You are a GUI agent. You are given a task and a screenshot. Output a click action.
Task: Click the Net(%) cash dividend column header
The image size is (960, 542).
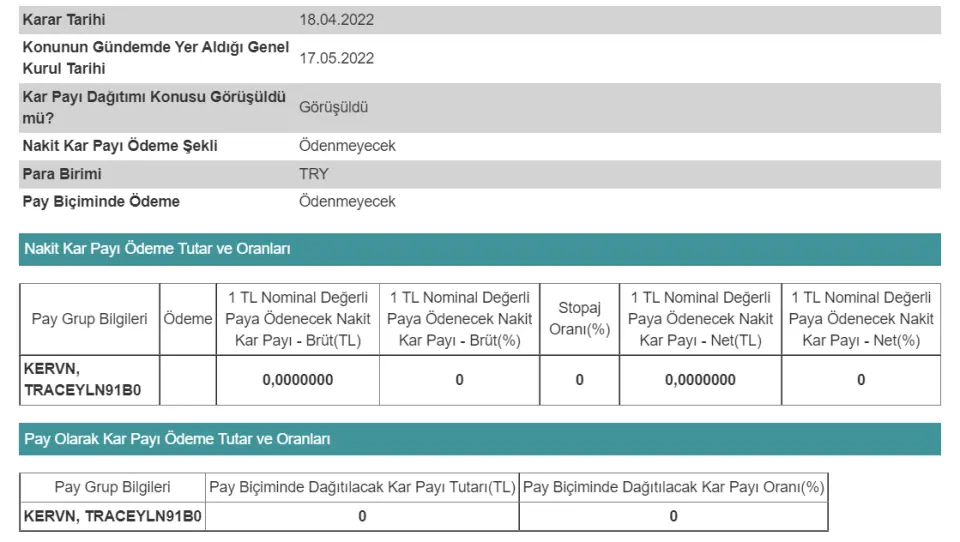click(x=861, y=319)
